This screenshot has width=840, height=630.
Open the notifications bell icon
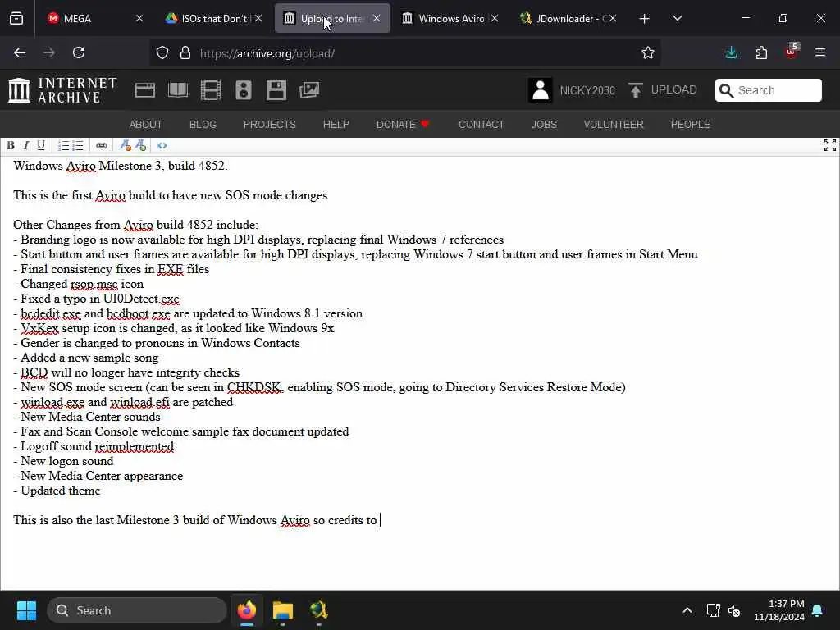tap(818, 610)
